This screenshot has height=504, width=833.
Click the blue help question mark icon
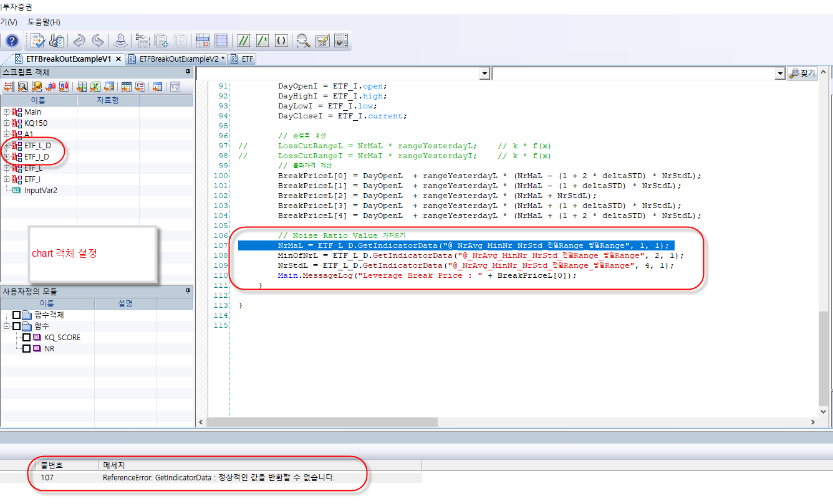tap(12, 41)
